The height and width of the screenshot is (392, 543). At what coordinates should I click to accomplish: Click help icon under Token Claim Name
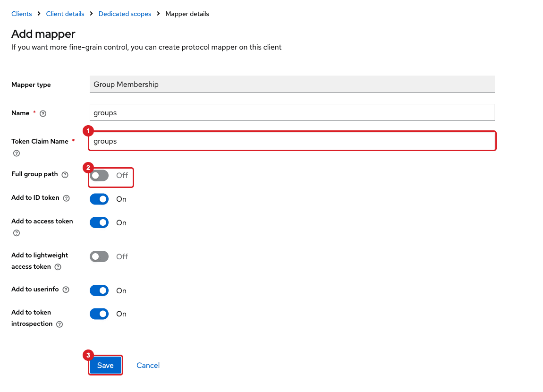(x=16, y=153)
